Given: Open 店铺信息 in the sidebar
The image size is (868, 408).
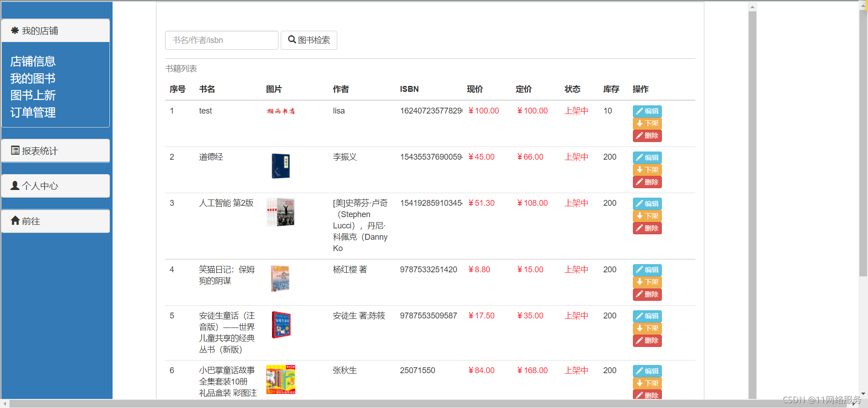Looking at the screenshot, I should pos(33,62).
